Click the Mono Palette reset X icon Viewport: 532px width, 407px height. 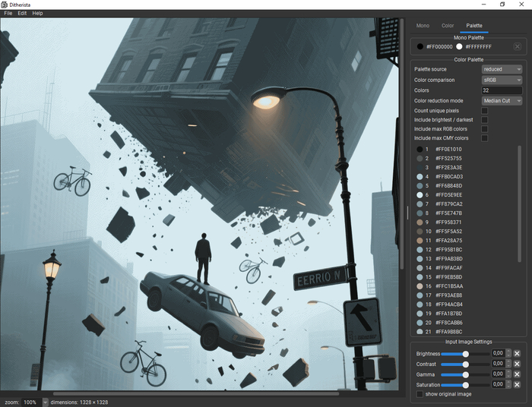coord(518,47)
